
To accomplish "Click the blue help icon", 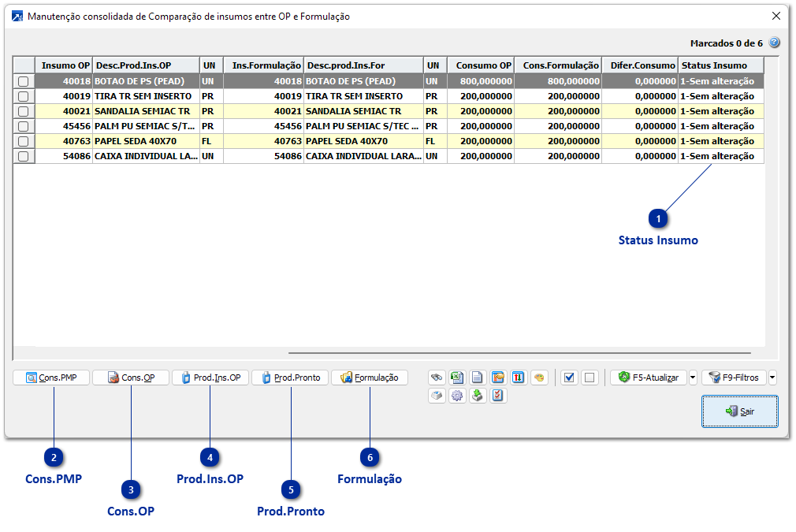I will 774,43.
